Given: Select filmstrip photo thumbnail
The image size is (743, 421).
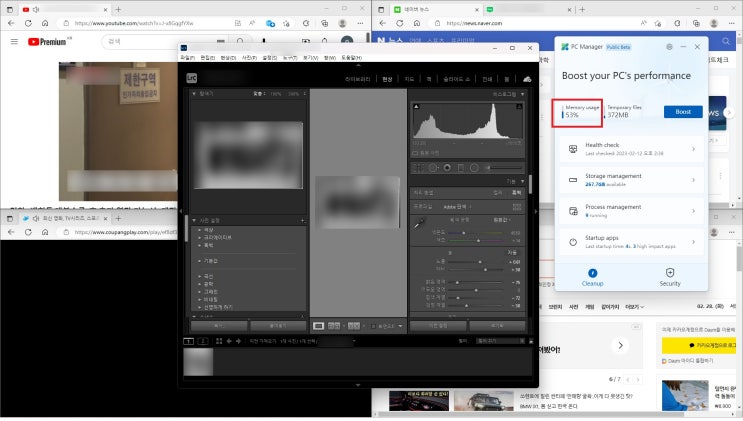Looking at the screenshot, I should click(x=197, y=361).
